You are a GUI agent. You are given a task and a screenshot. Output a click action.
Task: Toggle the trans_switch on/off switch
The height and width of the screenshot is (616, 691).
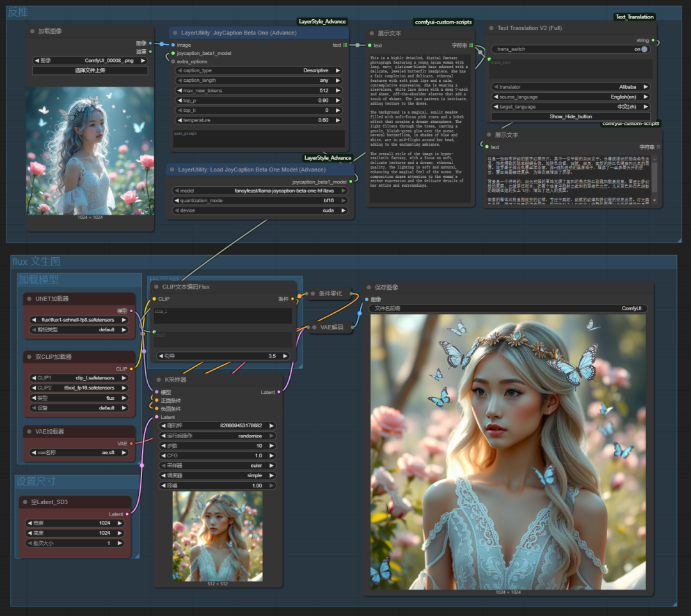click(644, 49)
